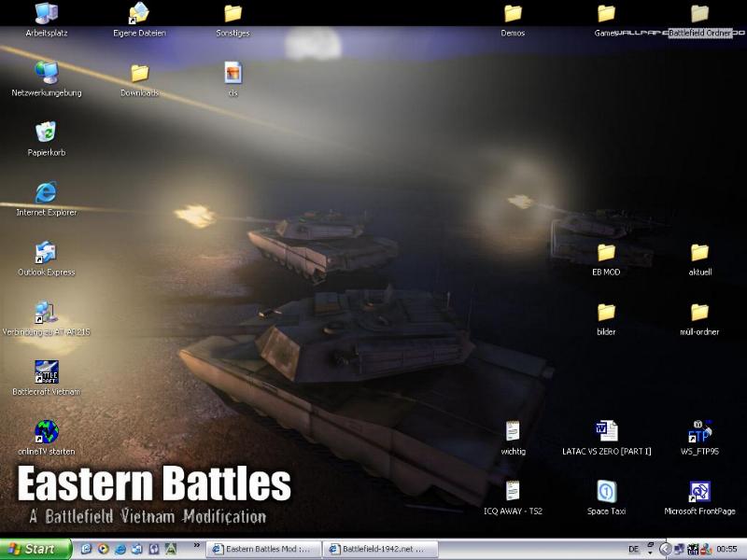Launch Microsoft FrontPage shortcut

(x=699, y=492)
